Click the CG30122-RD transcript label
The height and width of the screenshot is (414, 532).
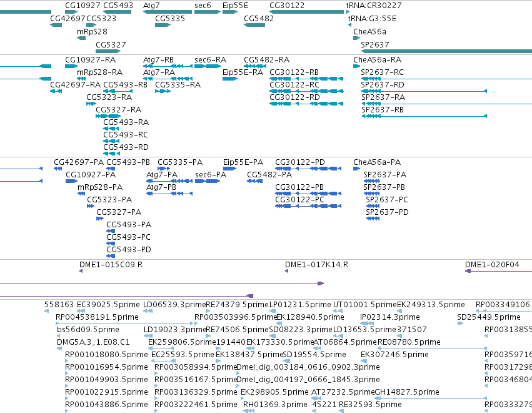(294, 97)
